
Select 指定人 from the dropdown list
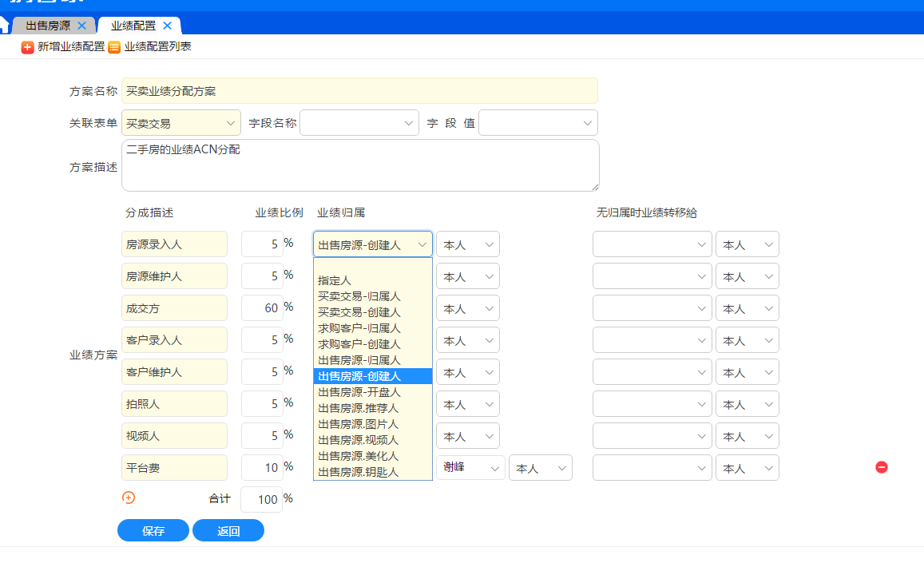click(335, 280)
